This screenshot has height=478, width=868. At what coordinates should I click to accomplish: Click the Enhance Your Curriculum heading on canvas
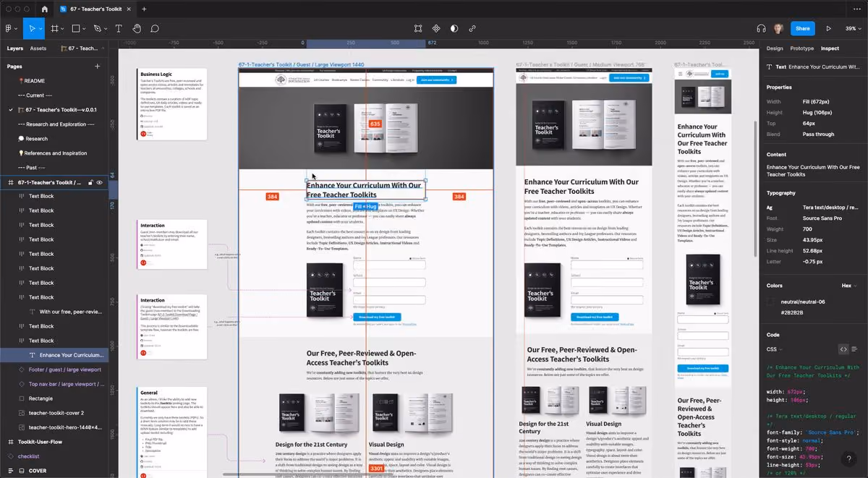pos(365,189)
